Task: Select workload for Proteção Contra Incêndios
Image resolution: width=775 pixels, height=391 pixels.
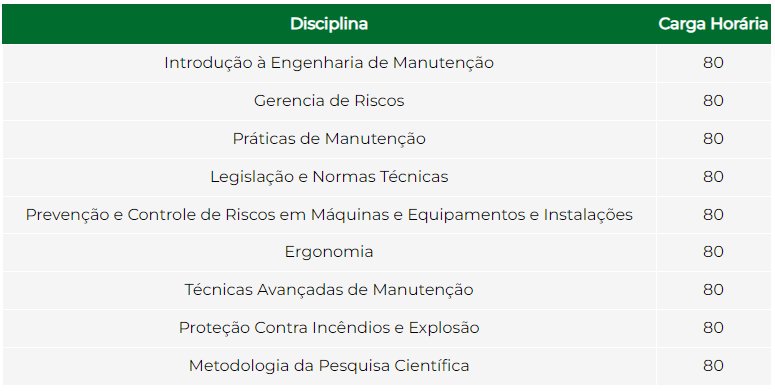Action: pos(713,328)
